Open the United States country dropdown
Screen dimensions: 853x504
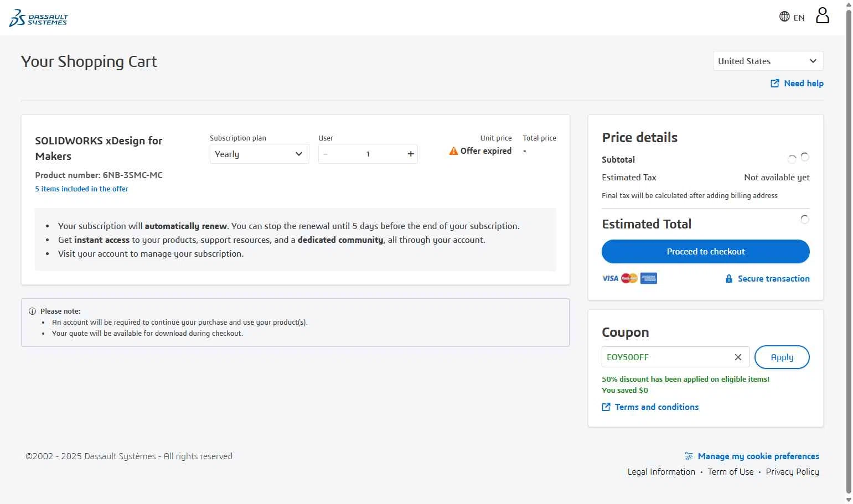(768, 61)
